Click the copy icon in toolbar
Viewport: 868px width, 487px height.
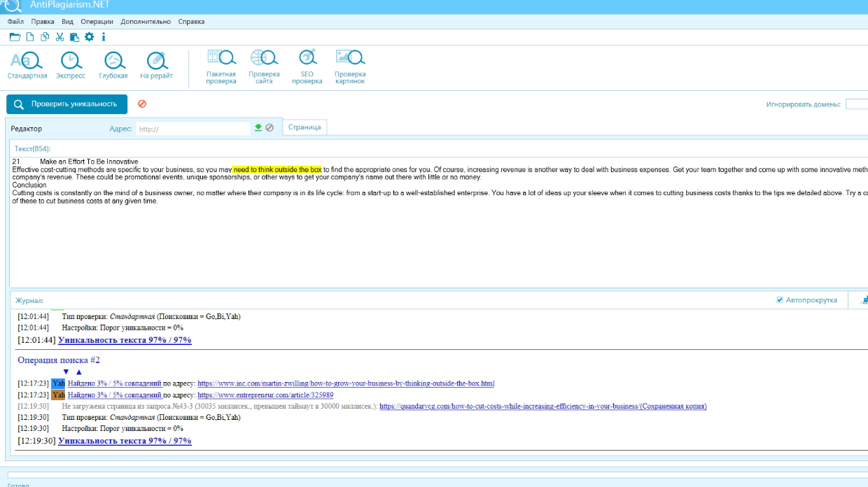click(x=45, y=37)
